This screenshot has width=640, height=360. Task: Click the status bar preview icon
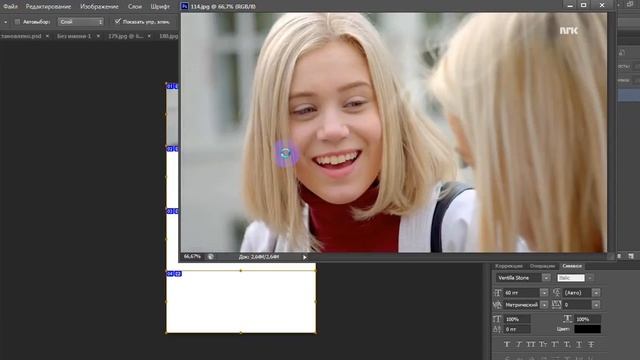tap(211, 257)
